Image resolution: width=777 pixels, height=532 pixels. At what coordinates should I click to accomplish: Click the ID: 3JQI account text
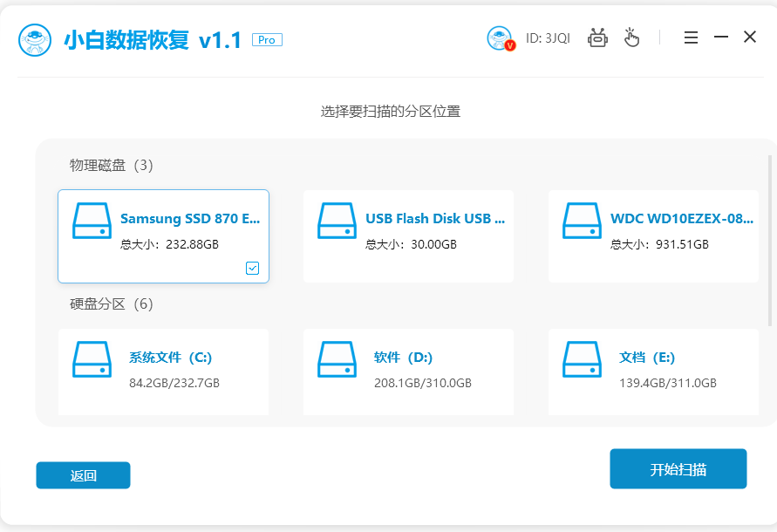tap(546, 38)
